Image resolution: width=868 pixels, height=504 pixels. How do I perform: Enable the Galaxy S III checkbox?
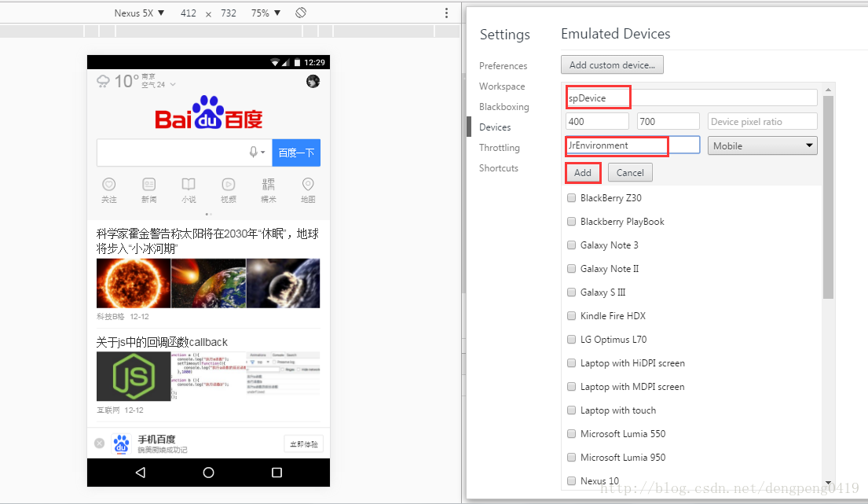coord(571,292)
